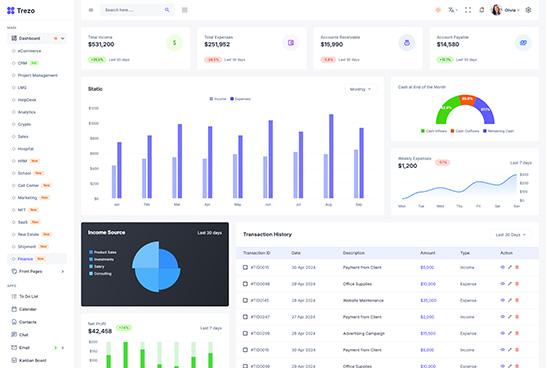
Task: Open the settings gear icon in header
Action: coord(528,10)
